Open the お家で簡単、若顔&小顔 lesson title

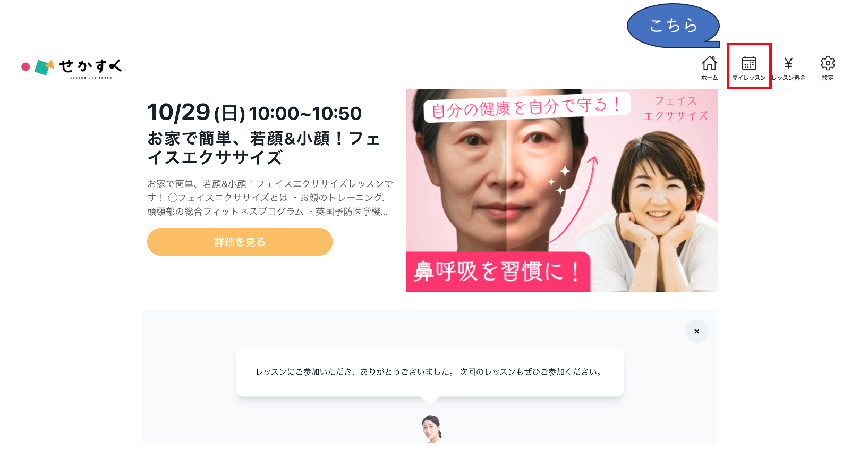tap(263, 148)
